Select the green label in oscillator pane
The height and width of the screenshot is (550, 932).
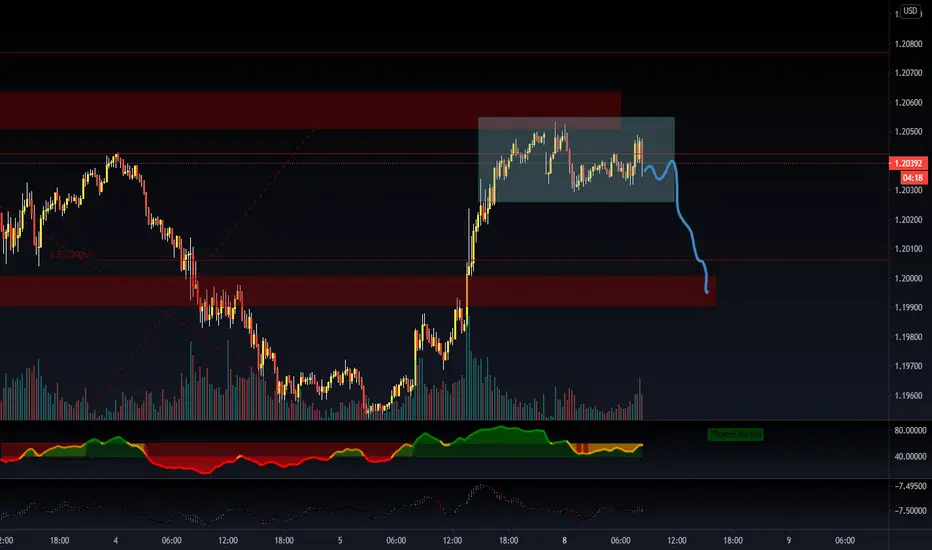click(735, 434)
